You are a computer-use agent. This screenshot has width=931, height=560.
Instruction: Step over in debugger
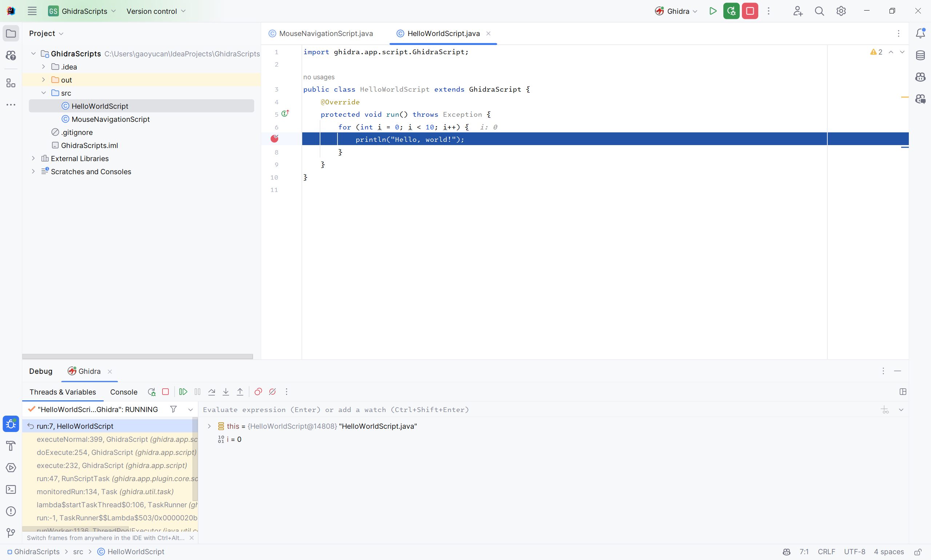[212, 392]
